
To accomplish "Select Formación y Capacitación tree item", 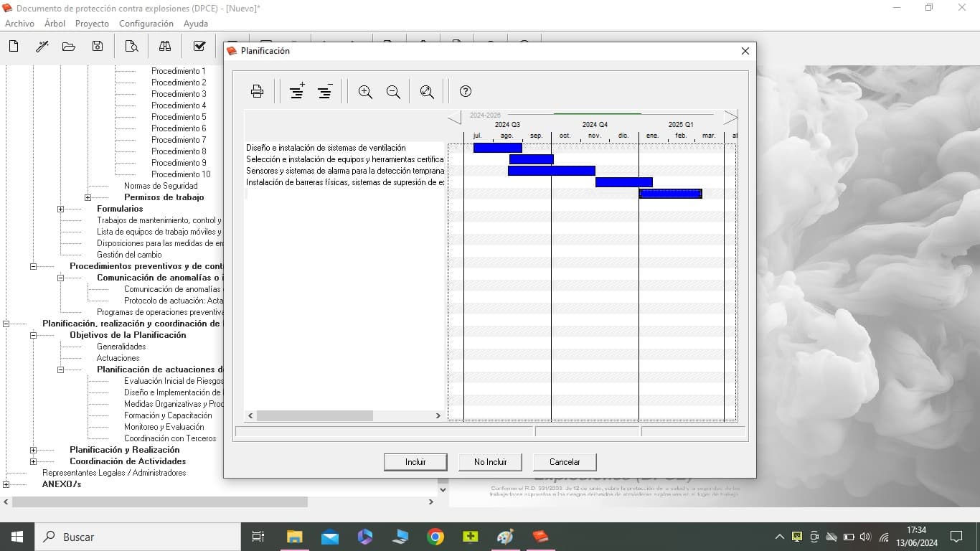I will pyautogui.click(x=168, y=415).
